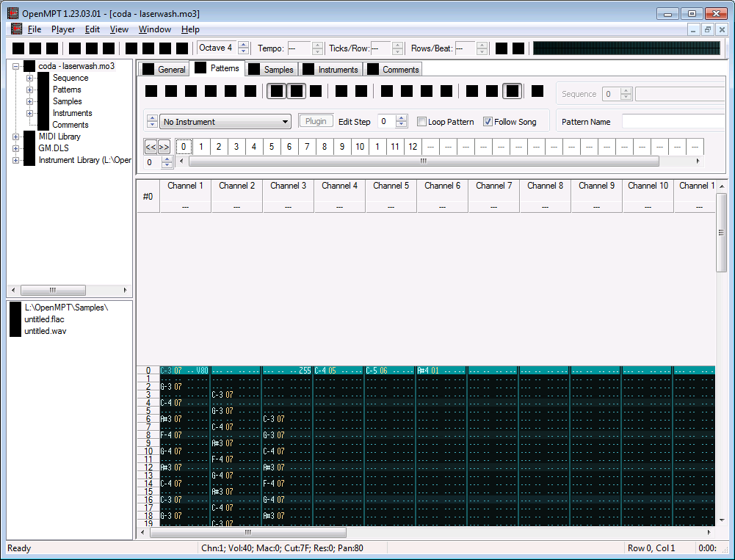Click the song icon beside coda - laserwash.mo3
The width and height of the screenshot is (735, 560).
[x=29, y=66]
